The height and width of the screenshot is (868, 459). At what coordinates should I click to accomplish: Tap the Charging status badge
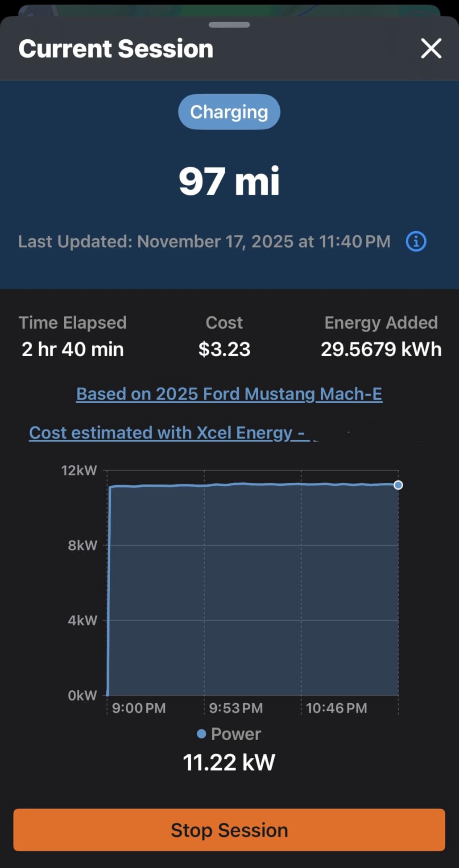pyautogui.click(x=229, y=112)
